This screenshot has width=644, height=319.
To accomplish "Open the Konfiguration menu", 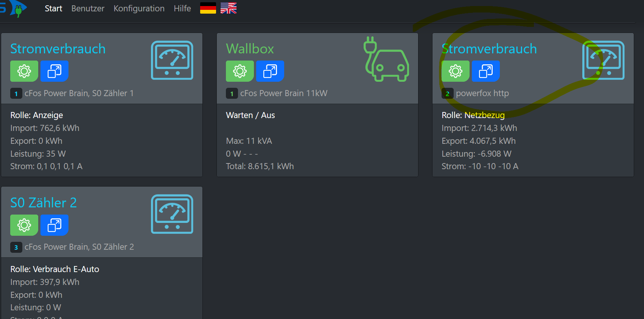I will pos(139,8).
